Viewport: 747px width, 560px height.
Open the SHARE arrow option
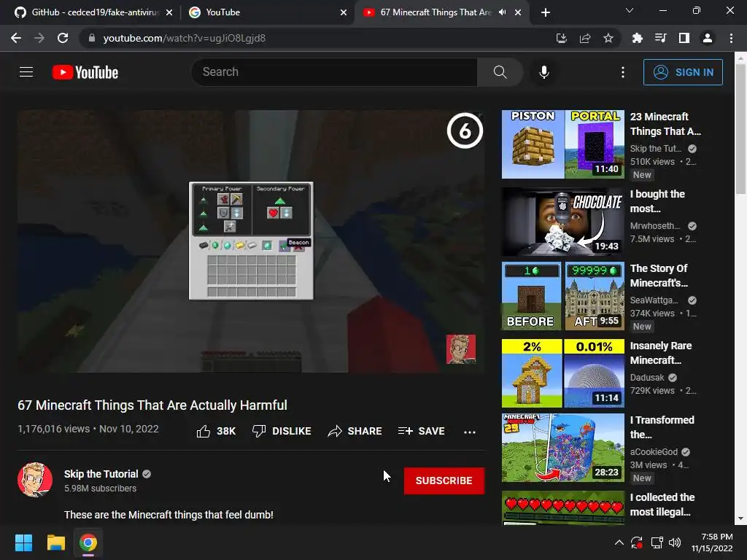coord(355,431)
